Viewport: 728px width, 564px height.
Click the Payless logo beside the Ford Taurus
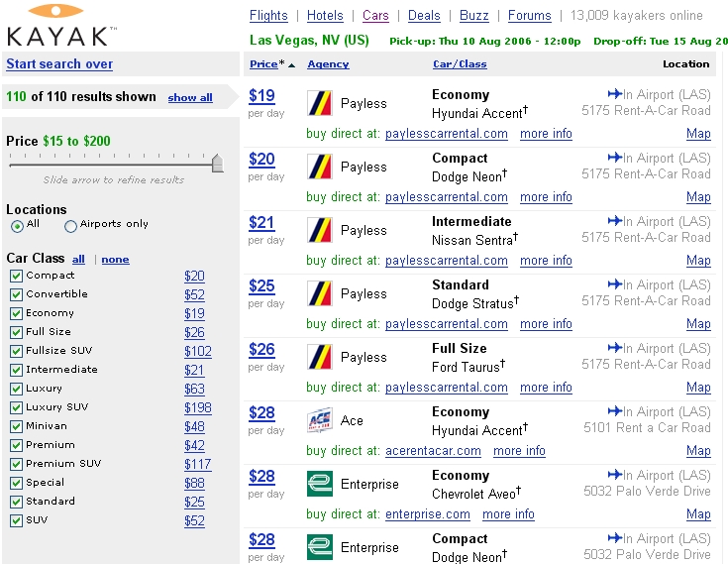coord(320,357)
